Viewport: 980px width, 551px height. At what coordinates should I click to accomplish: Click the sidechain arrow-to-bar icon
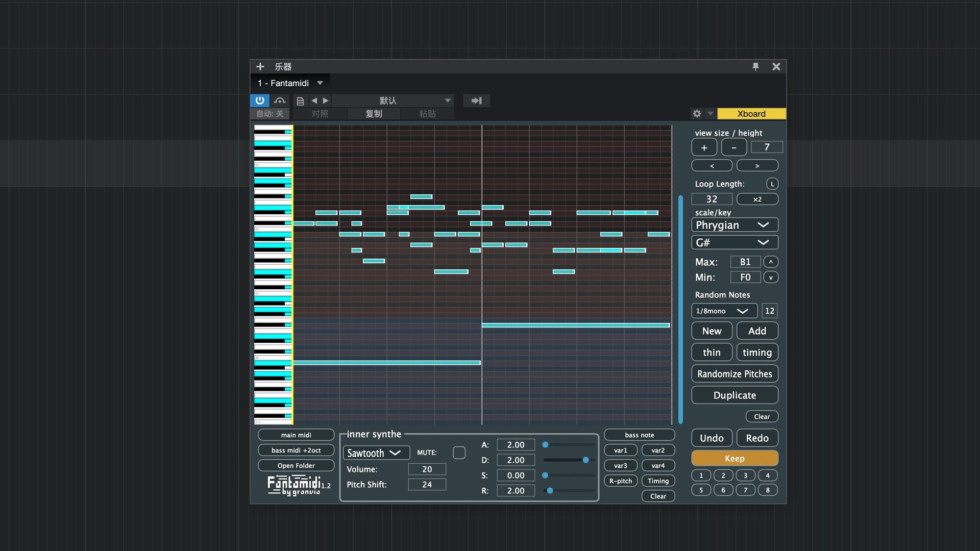click(x=476, y=101)
